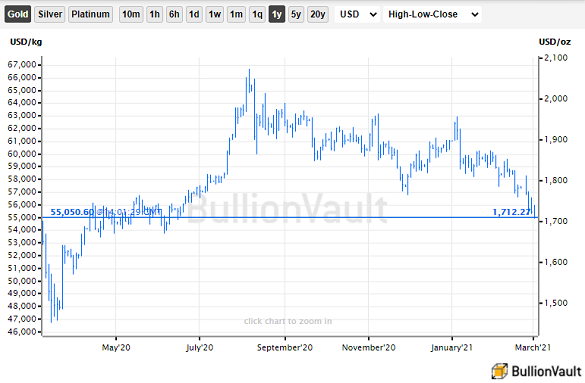The image size is (585, 383).
Task: Click the March 2020 lowest price bar
Action: pos(51,298)
